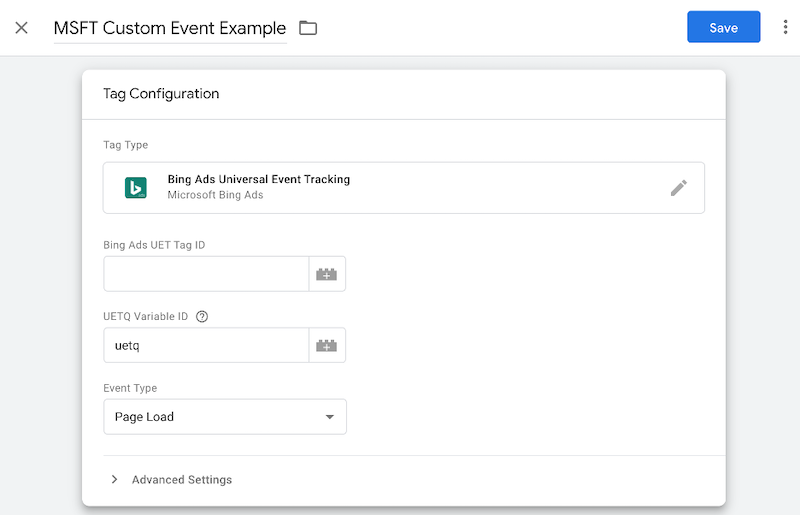Insert variable for UETQ Variable ID
This screenshot has width=800, height=515.
[327, 346]
